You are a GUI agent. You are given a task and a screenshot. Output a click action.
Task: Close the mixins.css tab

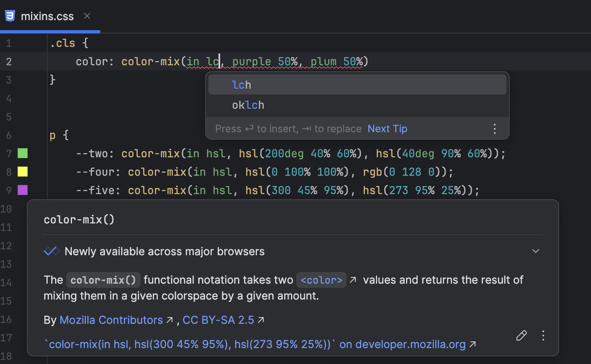click(x=87, y=16)
